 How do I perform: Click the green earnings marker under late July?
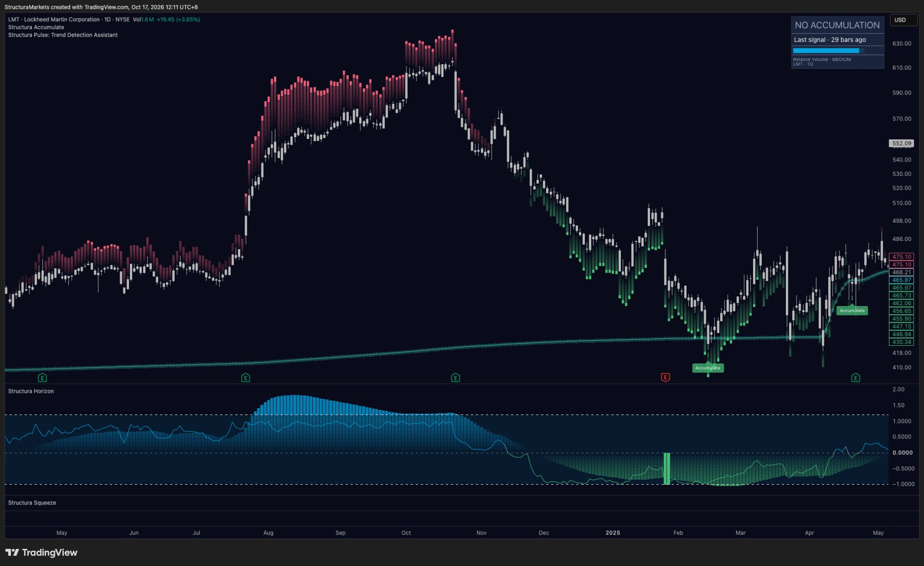click(246, 378)
